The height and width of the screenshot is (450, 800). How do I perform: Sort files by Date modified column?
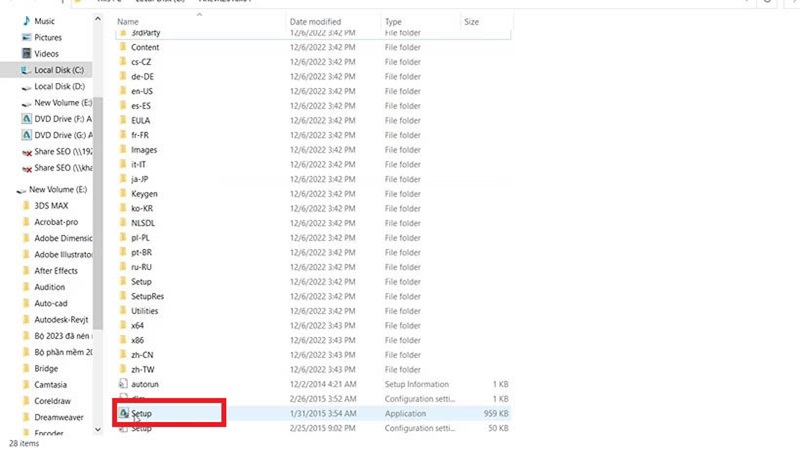coord(316,21)
